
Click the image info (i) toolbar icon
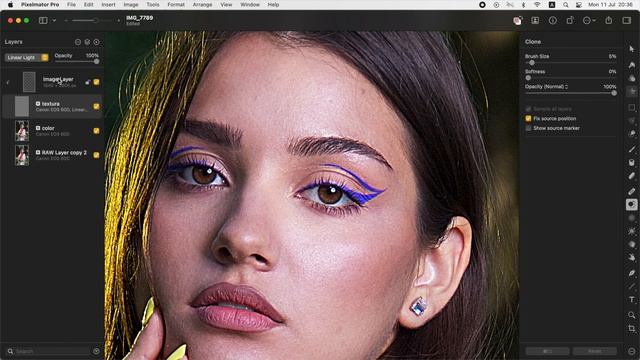click(x=553, y=20)
